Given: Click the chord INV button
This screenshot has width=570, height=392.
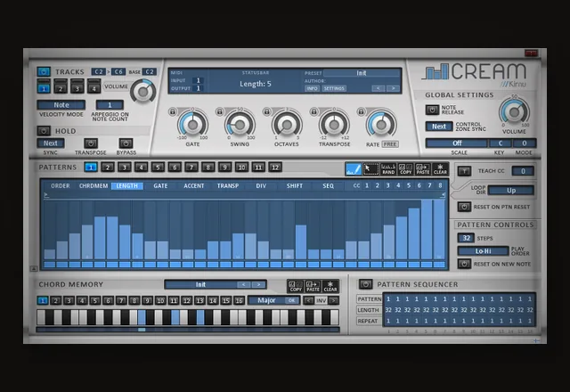Looking at the screenshot, I should 321,301.
